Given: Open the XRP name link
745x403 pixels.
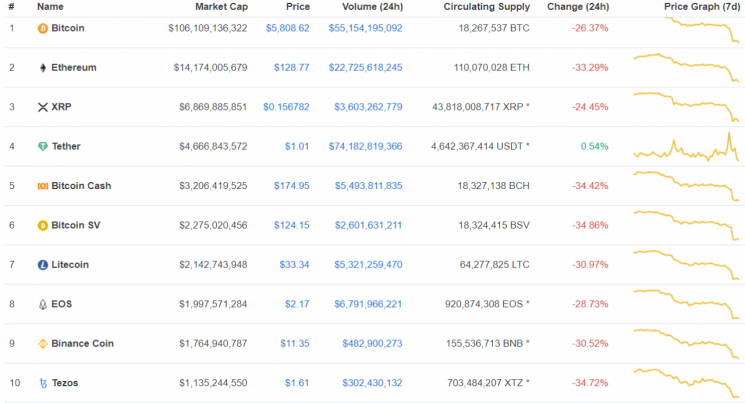Looking at the screenshot, I should (61, 107).
